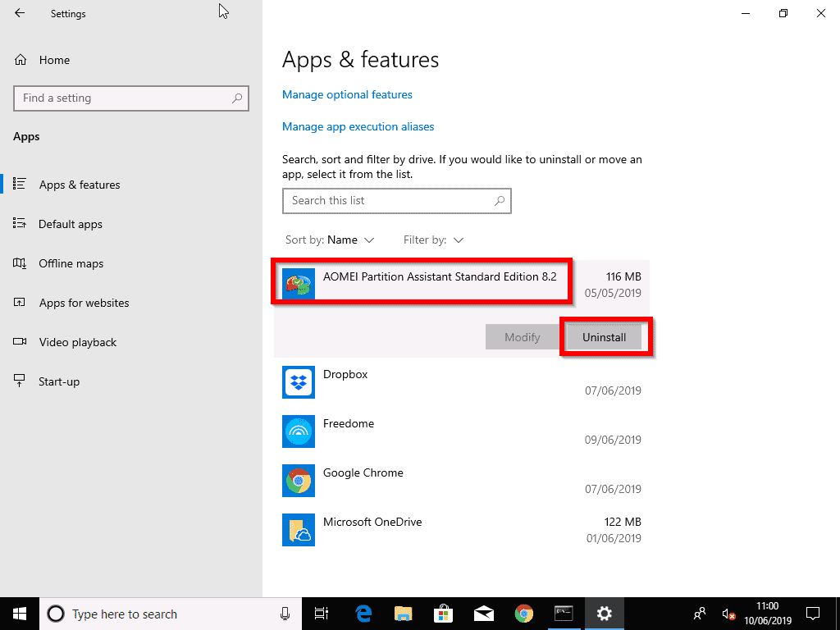The image size is (840, 630).
Task: Select the Freedome app icon
Action: point(299,431)
